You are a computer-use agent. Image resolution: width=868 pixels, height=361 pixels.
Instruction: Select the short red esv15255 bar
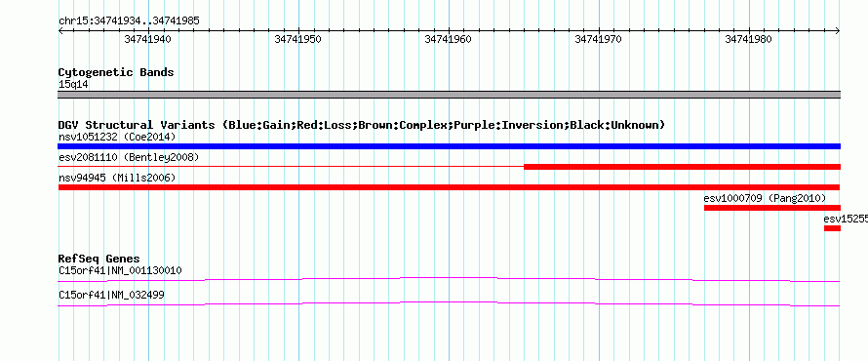tap(832, 228)
